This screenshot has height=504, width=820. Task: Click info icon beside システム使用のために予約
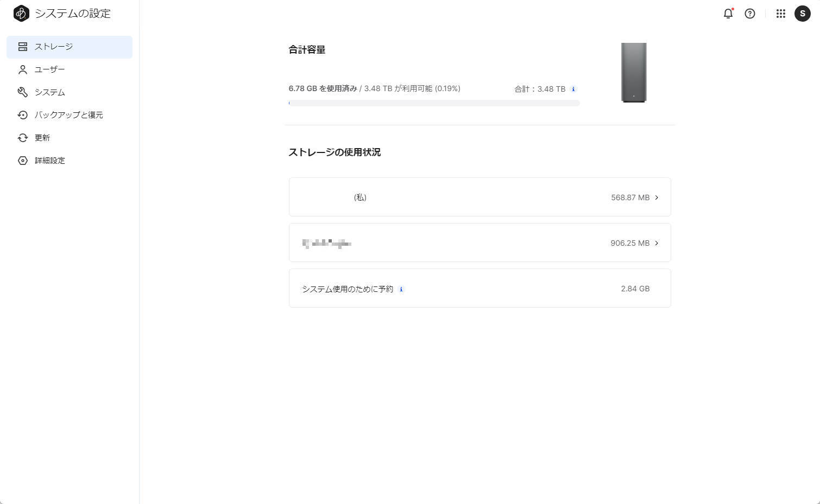pos(401,289)
